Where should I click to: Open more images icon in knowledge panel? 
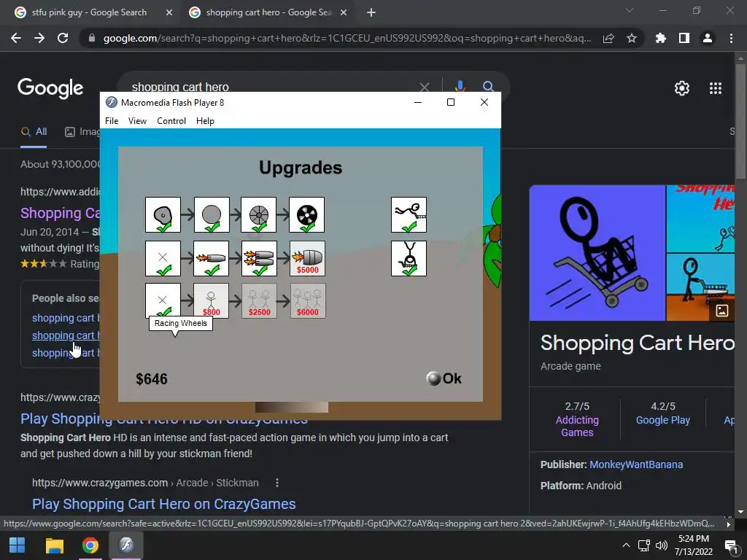(x=721, y=311)
